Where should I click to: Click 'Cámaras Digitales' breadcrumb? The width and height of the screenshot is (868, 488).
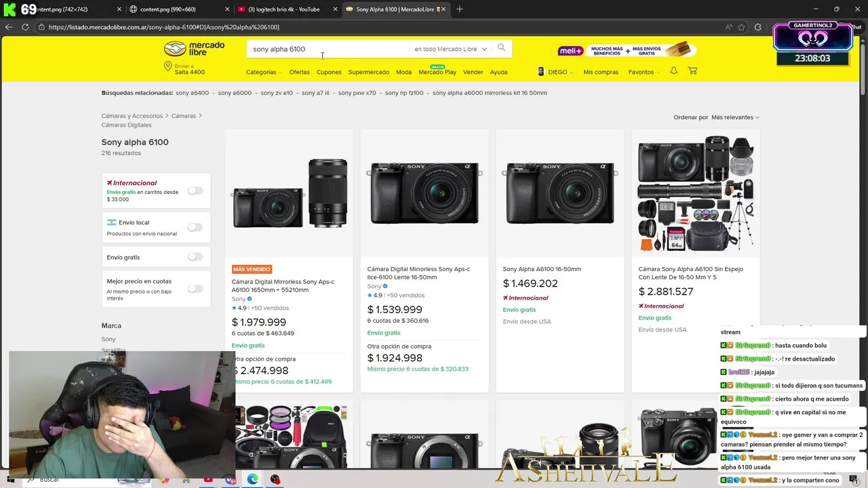(127, 125)
